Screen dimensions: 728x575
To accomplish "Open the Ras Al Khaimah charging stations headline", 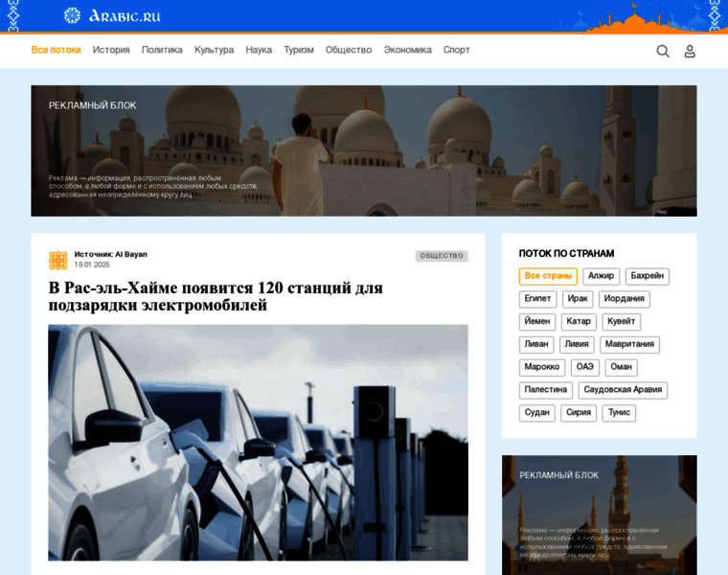I will (x=216, y=296).
